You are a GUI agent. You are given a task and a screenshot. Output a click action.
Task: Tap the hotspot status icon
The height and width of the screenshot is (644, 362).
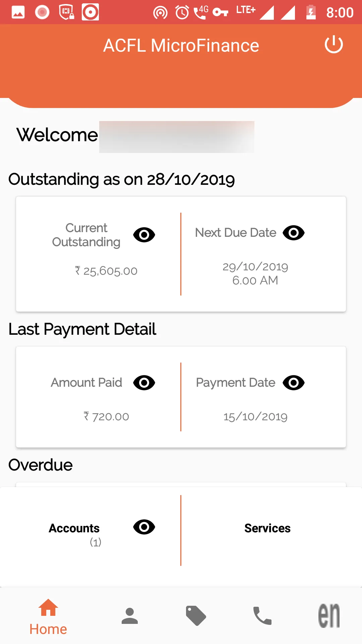click(x=160, y=12)
